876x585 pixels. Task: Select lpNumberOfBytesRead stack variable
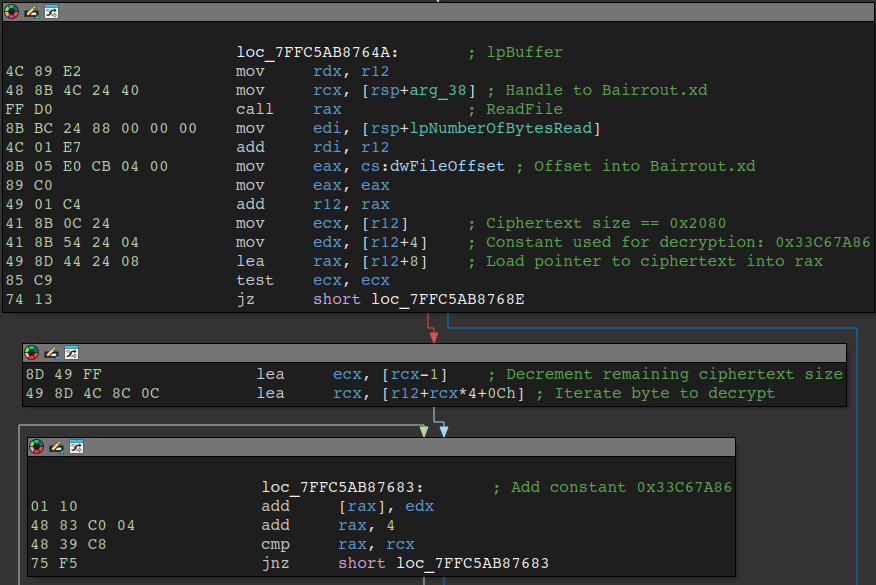501,129
